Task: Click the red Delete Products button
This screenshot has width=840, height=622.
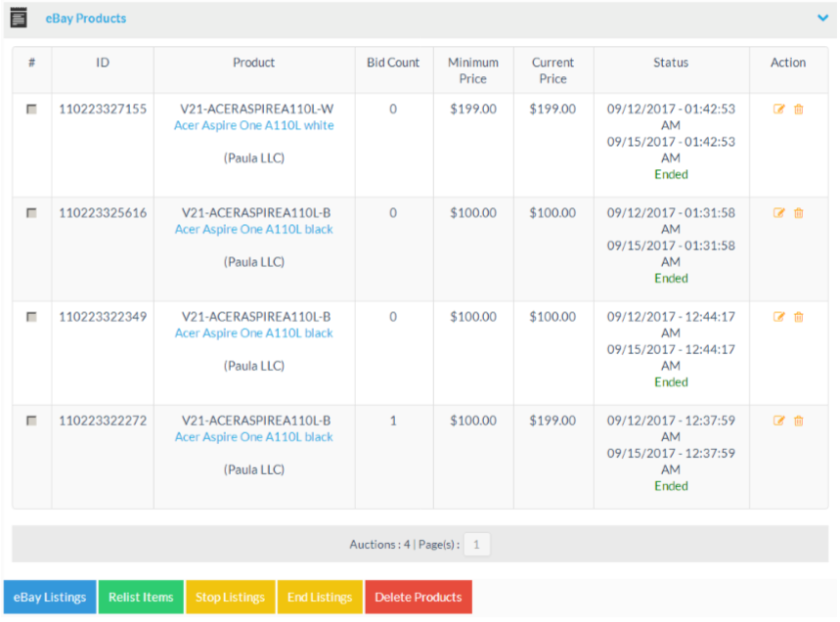Action: [x=418, y=598]
